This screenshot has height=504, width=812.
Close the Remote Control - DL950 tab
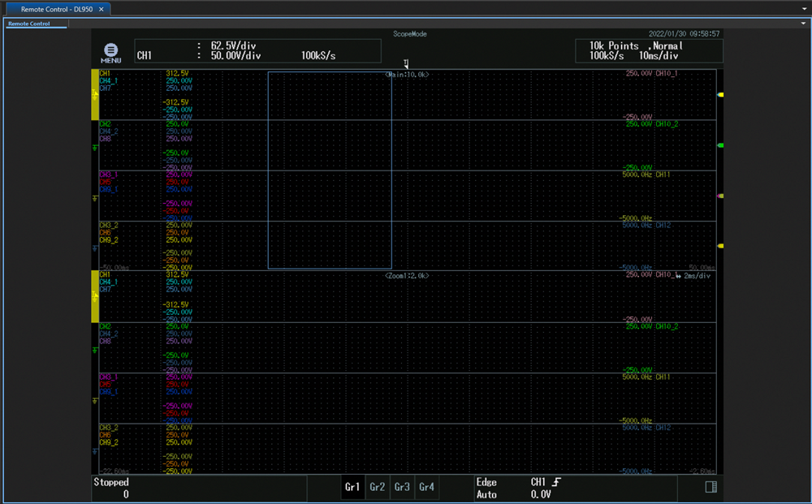[101, 9]
